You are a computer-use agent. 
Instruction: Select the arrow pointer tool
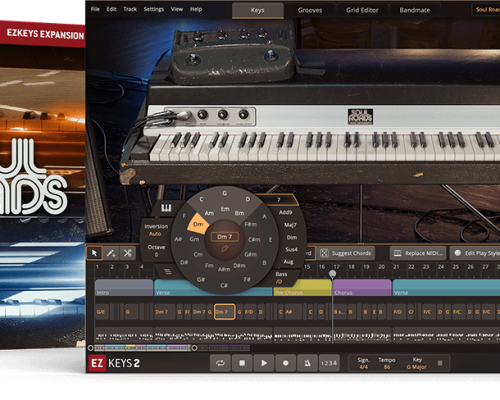point(94,253)
